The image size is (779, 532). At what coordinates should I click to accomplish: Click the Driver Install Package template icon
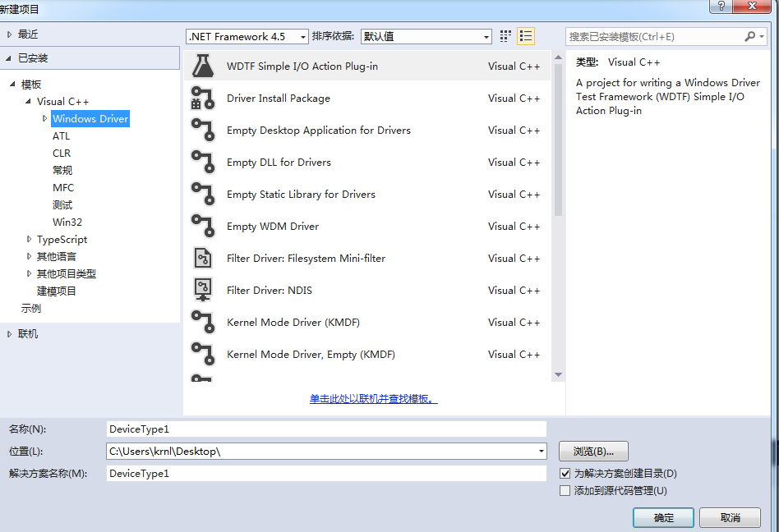(x=202, y=99)
